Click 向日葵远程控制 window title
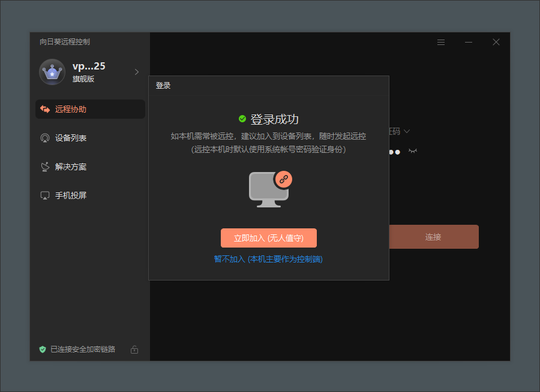Screen dimensions: 540x392 pyautogui.click(x=65, y=42)
